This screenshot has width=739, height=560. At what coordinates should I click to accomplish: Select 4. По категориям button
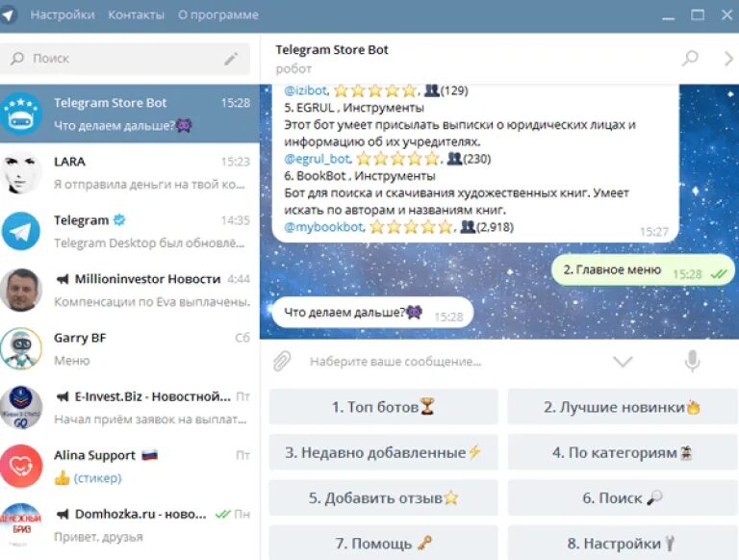[623, 452]
